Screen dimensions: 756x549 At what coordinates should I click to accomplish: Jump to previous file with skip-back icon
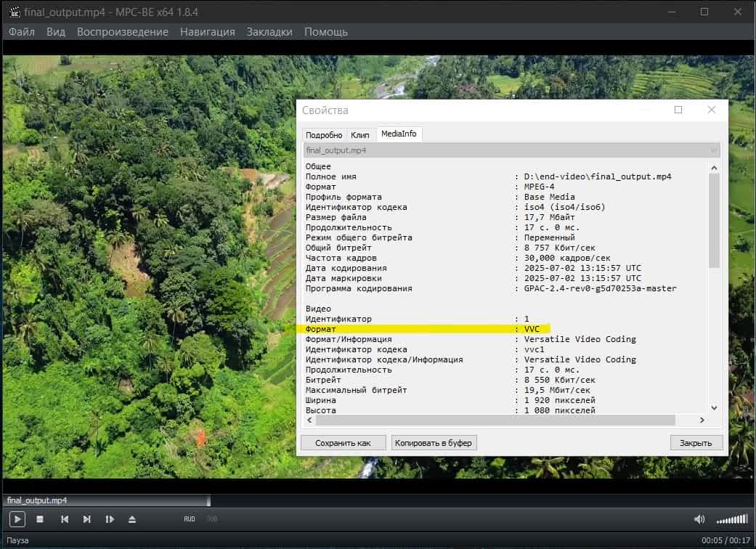point(65,519)
